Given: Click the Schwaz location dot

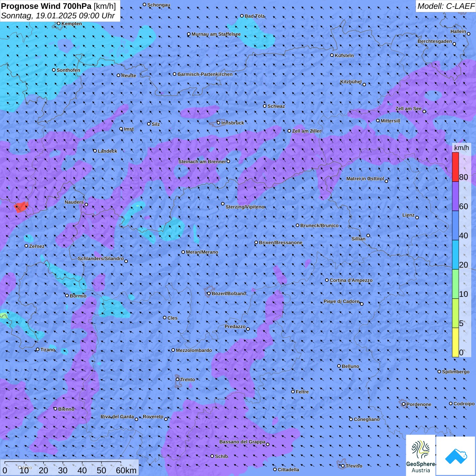Looking at the screenshot, I should [265, 106].
